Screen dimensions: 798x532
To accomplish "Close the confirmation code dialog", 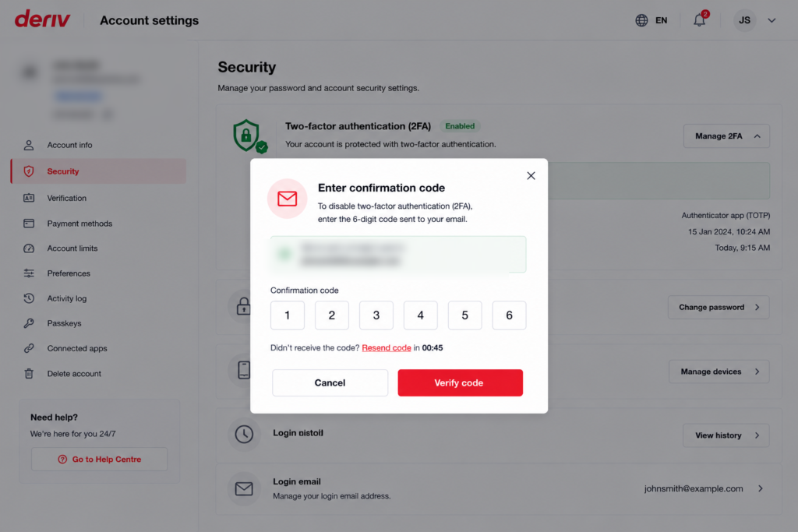I will (531, 175).
